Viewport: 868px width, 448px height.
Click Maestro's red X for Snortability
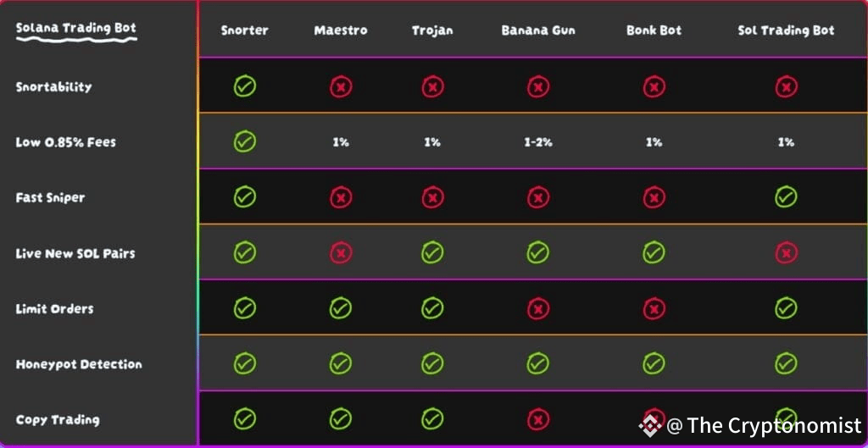pos(341,87)
